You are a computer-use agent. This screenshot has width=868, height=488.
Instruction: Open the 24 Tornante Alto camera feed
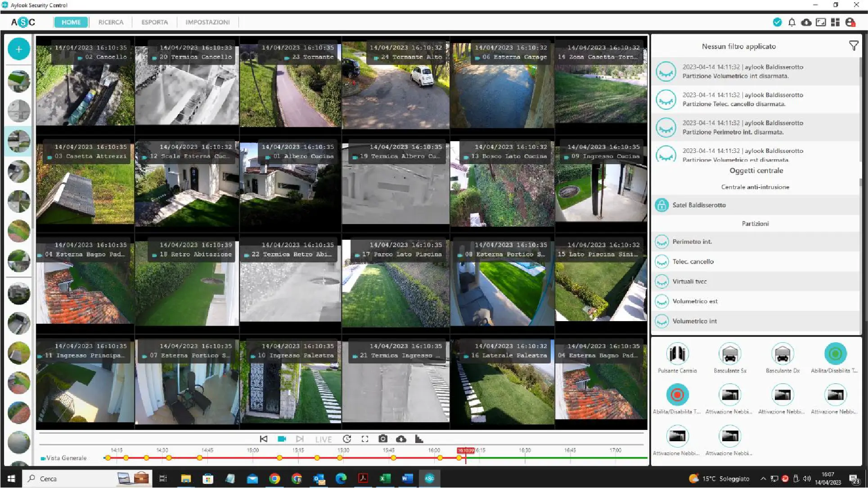(x=396, y=85)
